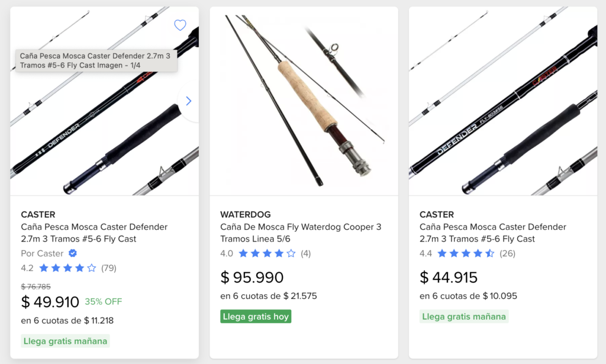Screen dimensions: 606x364
Task: Click the (79) reviews count
Action: [109, 268]
